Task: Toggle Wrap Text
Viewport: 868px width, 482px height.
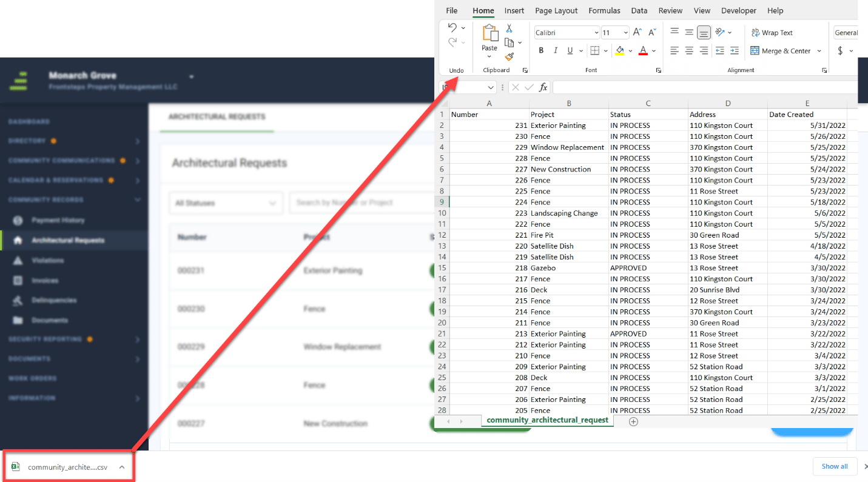Action: pos(772,33)
